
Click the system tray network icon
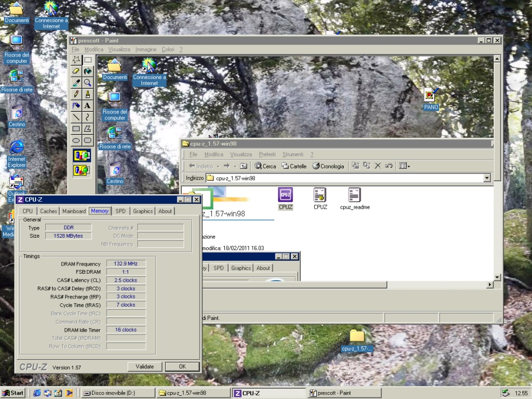pos(506,393)
